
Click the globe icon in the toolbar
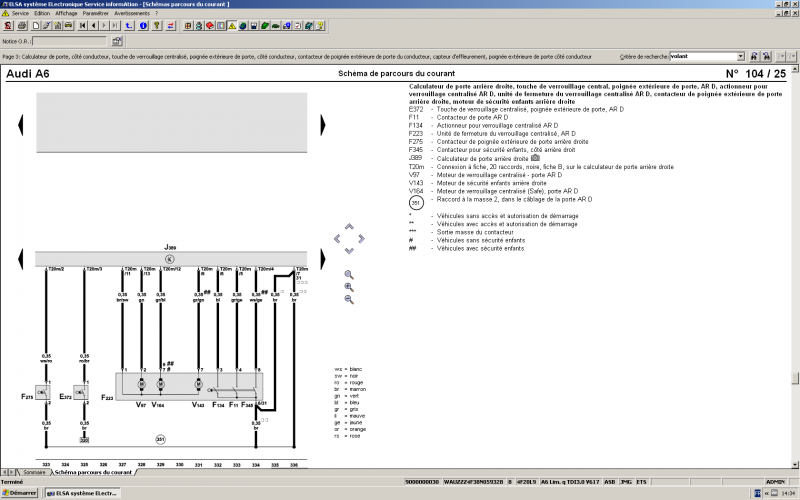(243, 26)
